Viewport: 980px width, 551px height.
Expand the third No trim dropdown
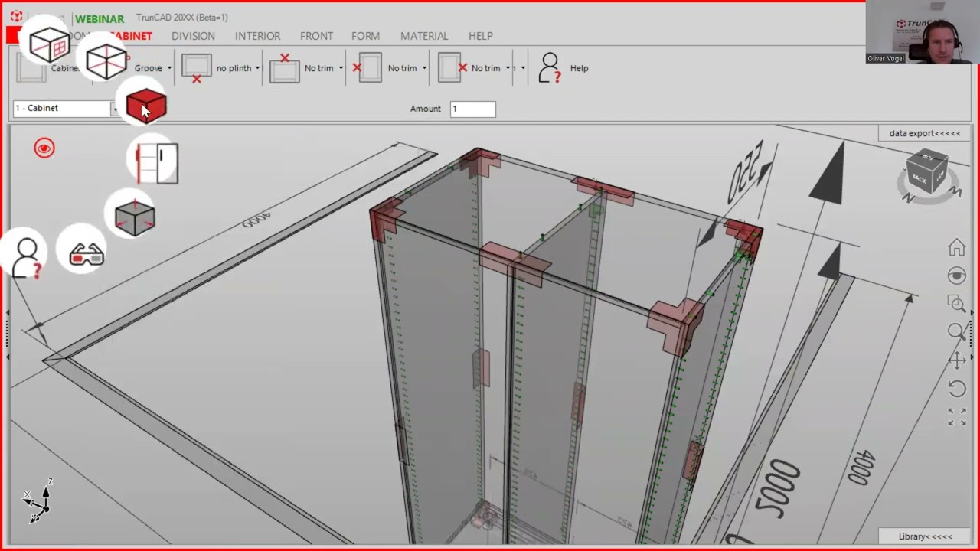pyautogui.click(x=508, y=68)
